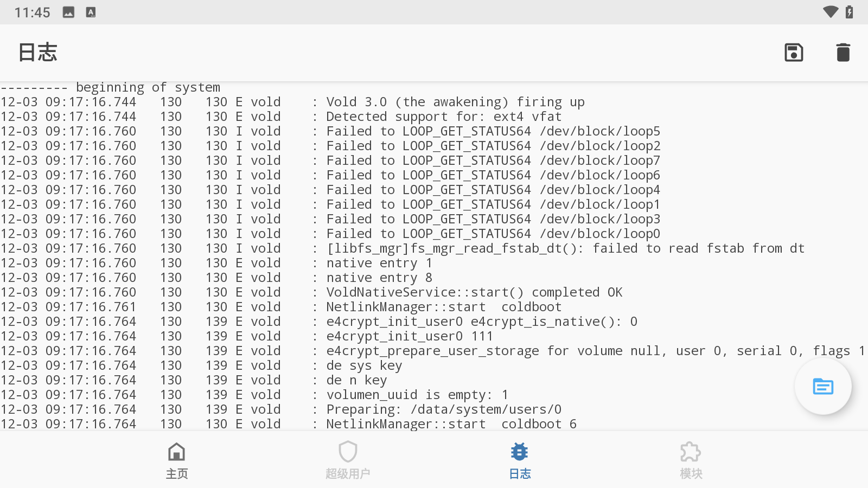Image resolution: width=868 pixels, height=488 pixels.
Task: Tap the "Detected support for: ext4 vfat" entry
Action: click(443, 117)
